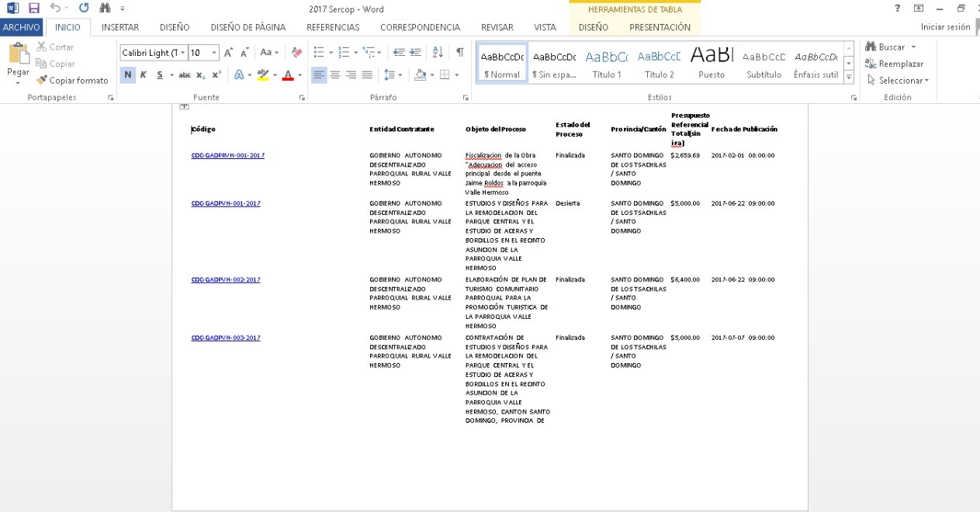Click the justify text alignment icon

tap(367, 75)
